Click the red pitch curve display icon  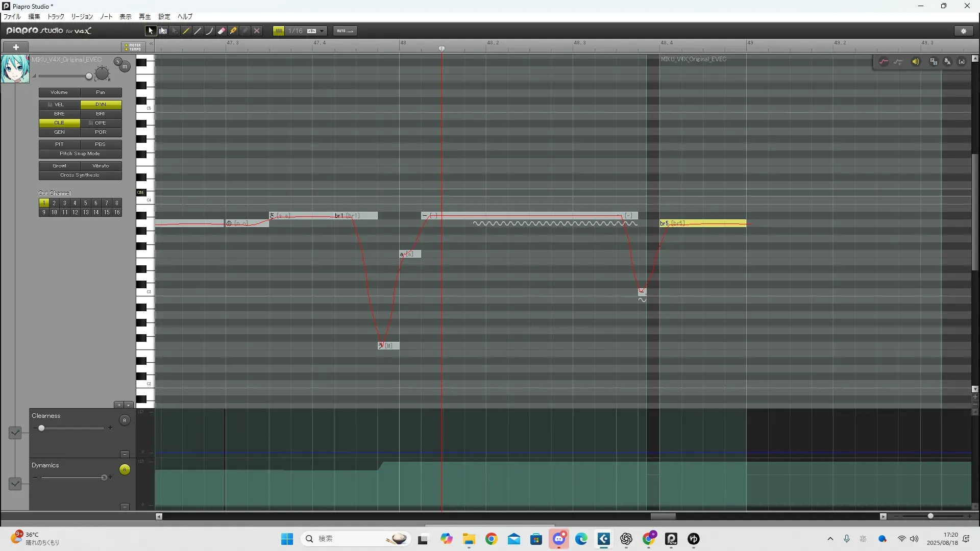click(x=884, y=62)
